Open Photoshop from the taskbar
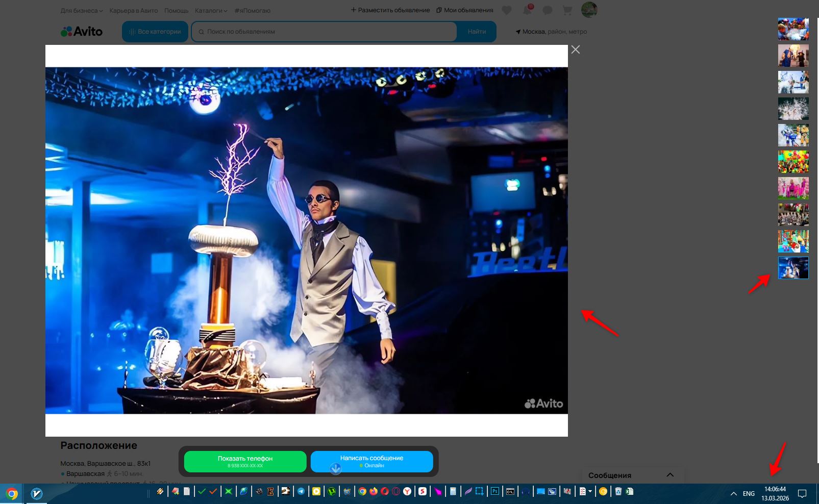 tap(494, 492)
